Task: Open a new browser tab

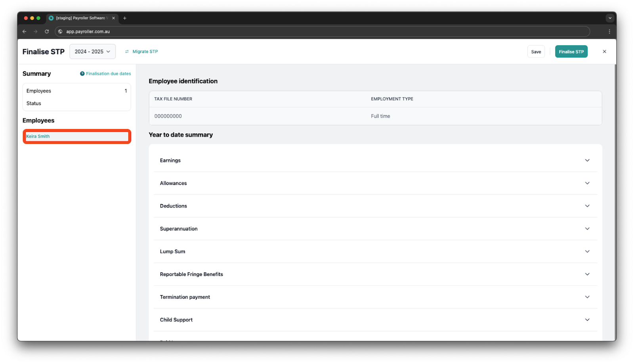Action: (125, 18)
